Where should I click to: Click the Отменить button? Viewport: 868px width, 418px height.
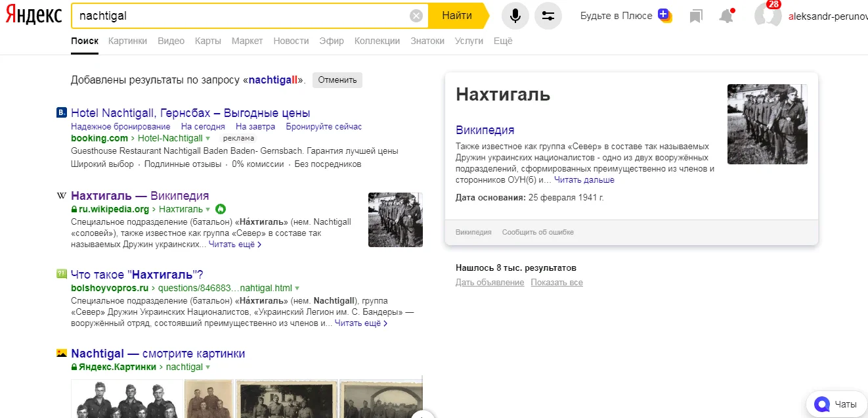click(337, 80)
